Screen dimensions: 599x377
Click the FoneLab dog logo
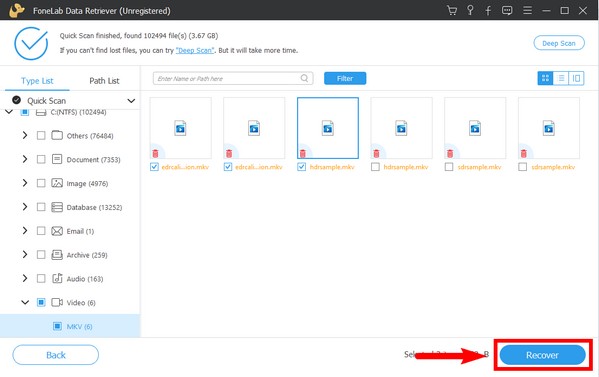tap(17, 10)
